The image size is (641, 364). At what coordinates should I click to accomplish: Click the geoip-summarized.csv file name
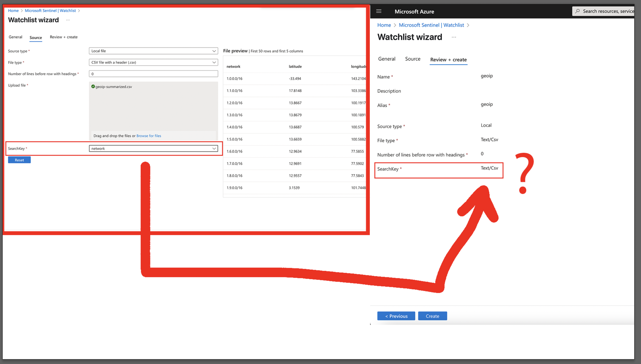114,87
